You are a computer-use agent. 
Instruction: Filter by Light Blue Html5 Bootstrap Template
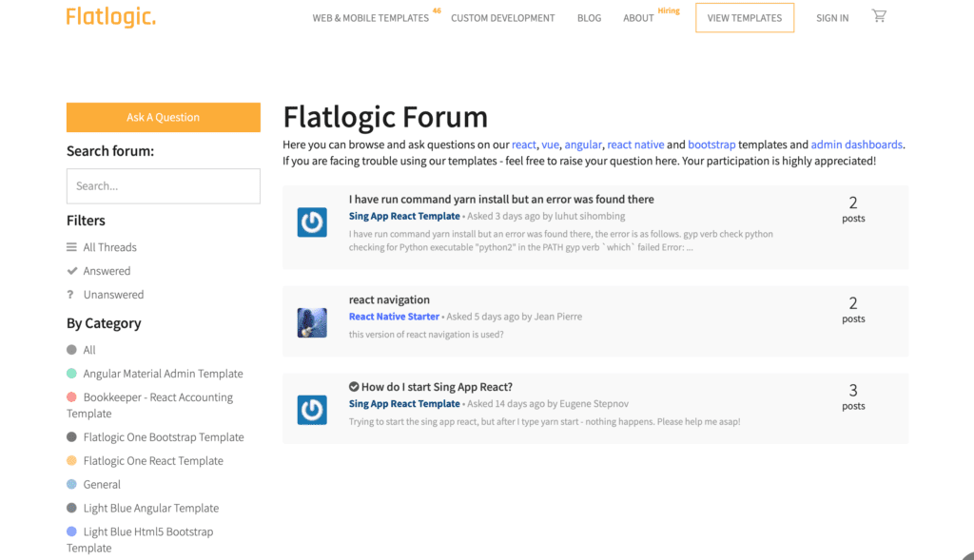pyautogui.click(x=140, y=539)
